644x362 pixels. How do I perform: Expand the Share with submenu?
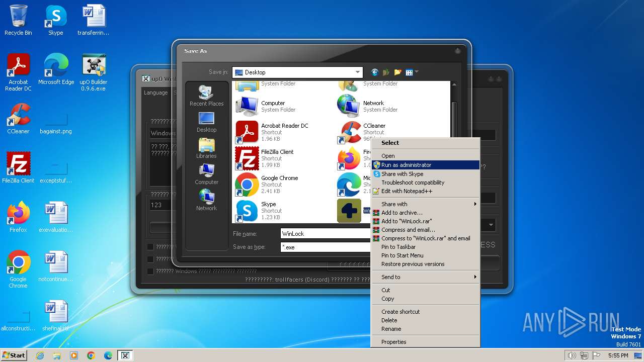425,204
